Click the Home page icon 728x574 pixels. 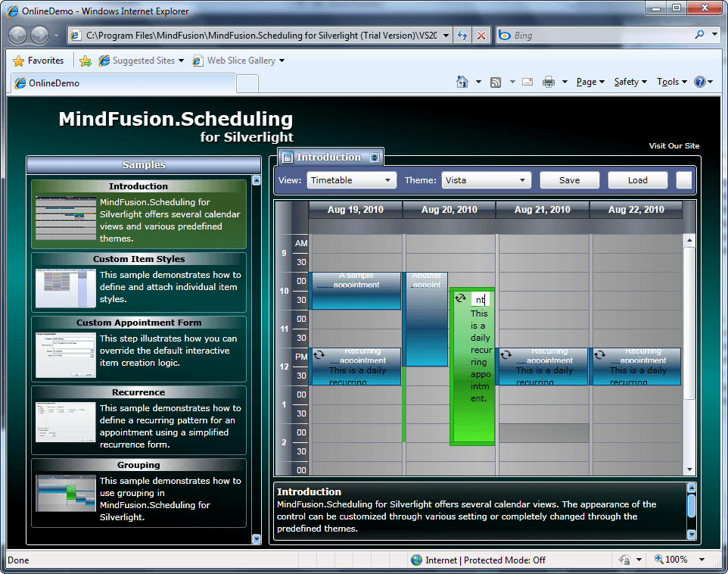(x=462, y=82)
